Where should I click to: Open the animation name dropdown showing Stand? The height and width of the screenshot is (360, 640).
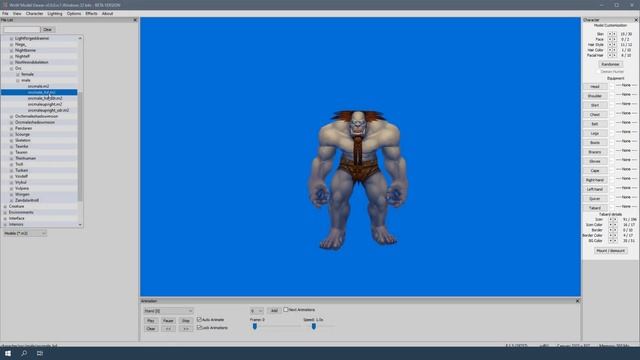[168, 311]
